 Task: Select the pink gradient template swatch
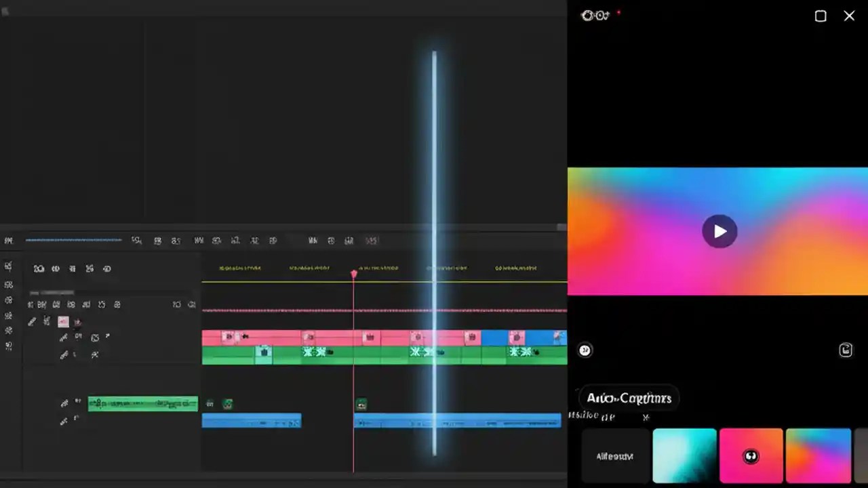click(751, 455)
